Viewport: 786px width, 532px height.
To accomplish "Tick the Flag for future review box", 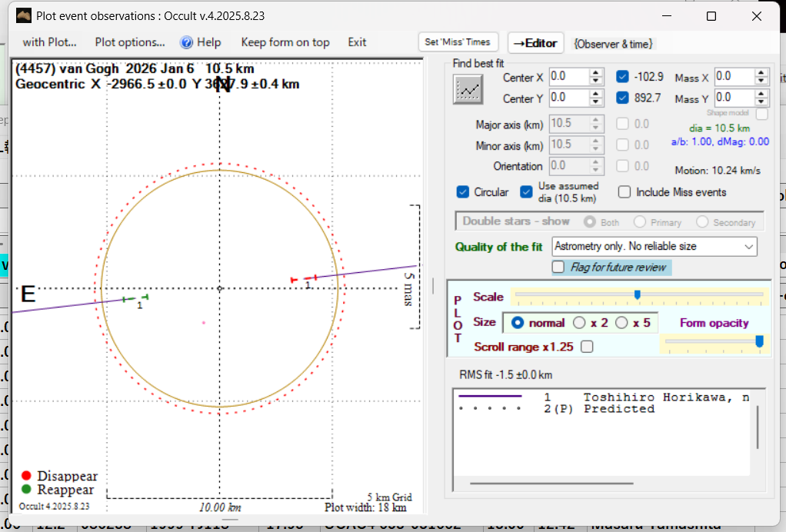I will click(x=558, y=267).
